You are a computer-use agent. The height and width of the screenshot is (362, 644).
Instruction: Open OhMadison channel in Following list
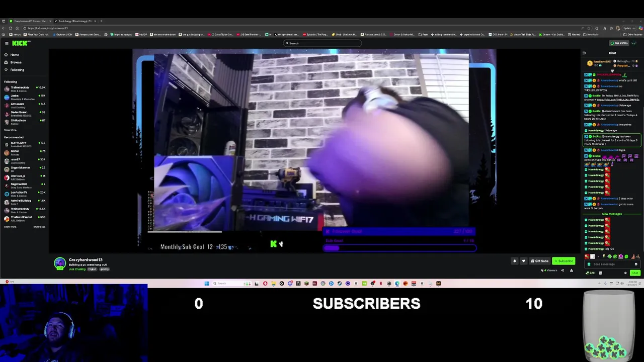click(x=24, y=121)
